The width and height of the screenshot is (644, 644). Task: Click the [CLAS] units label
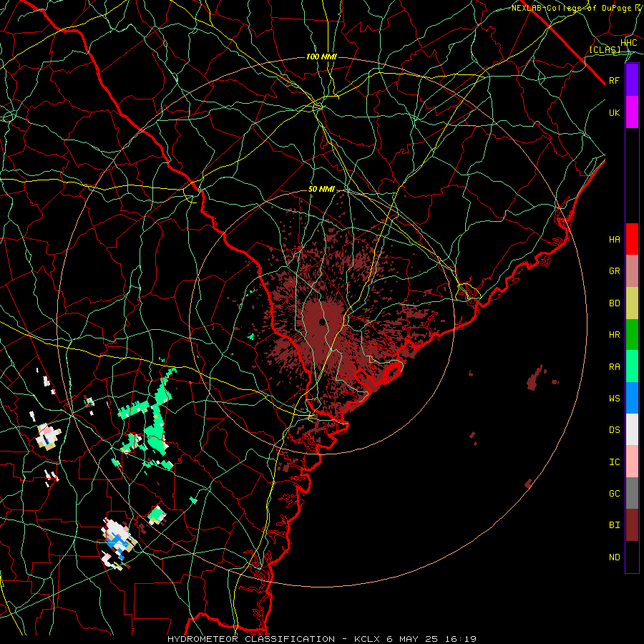click(x=605, y=49)
